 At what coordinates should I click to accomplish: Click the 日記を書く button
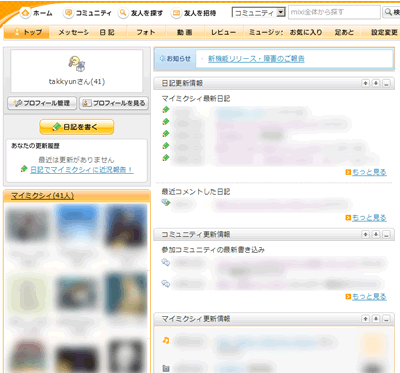pos(77,127)
